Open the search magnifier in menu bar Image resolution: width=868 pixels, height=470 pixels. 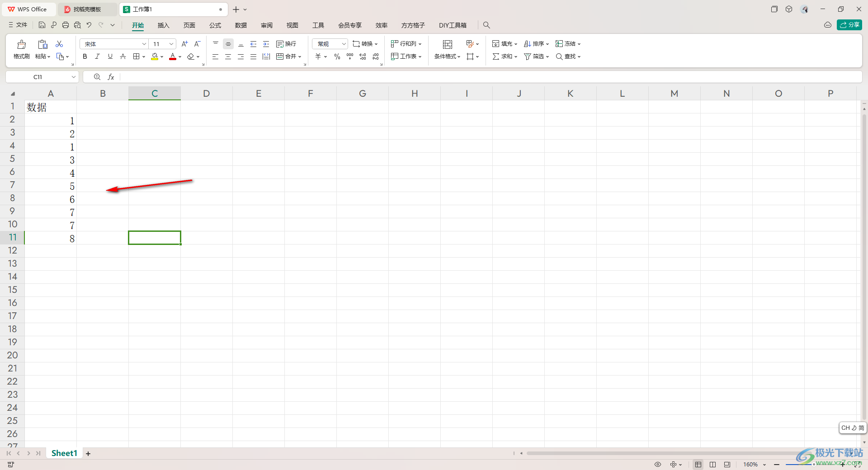pyautogui.click(x=486, y=25)
